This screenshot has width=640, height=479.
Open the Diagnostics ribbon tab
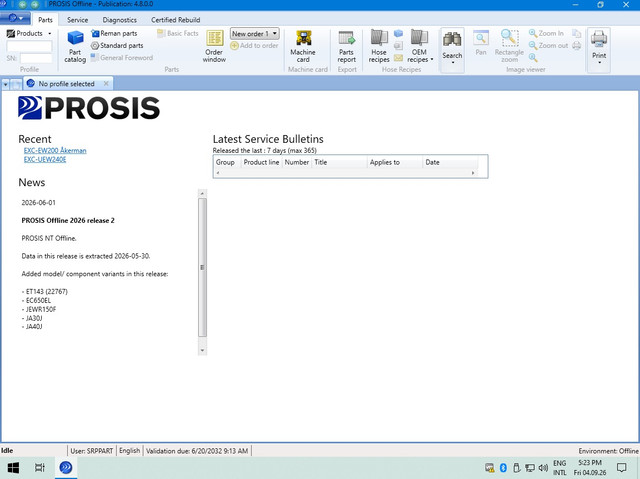[x=120, y=20]
